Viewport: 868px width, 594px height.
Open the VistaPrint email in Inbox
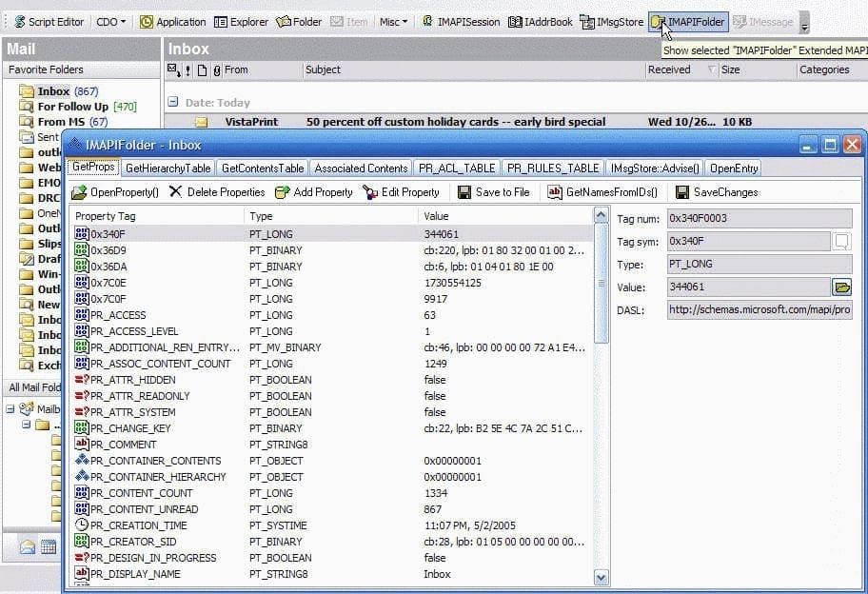coord(515,121)
